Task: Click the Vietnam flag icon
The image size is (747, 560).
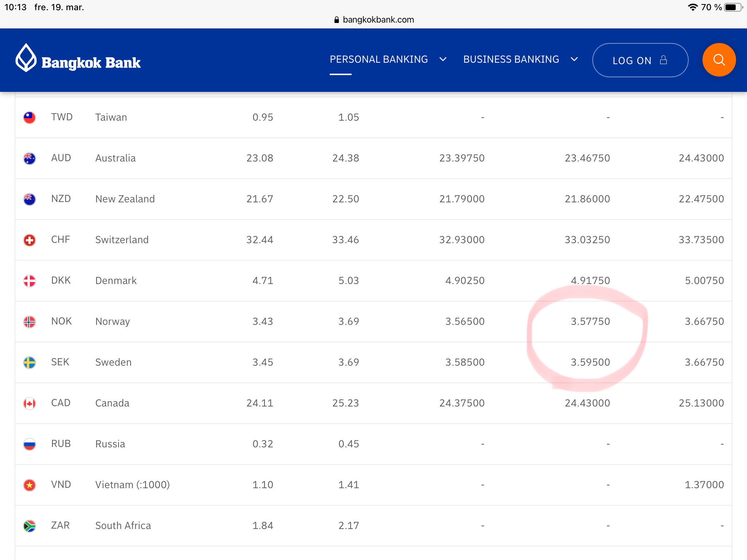Action: point(30,485)
